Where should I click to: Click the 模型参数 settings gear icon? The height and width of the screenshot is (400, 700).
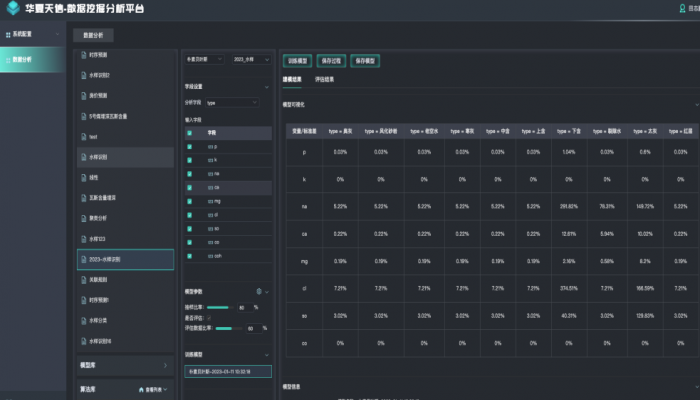click(259, 291)
